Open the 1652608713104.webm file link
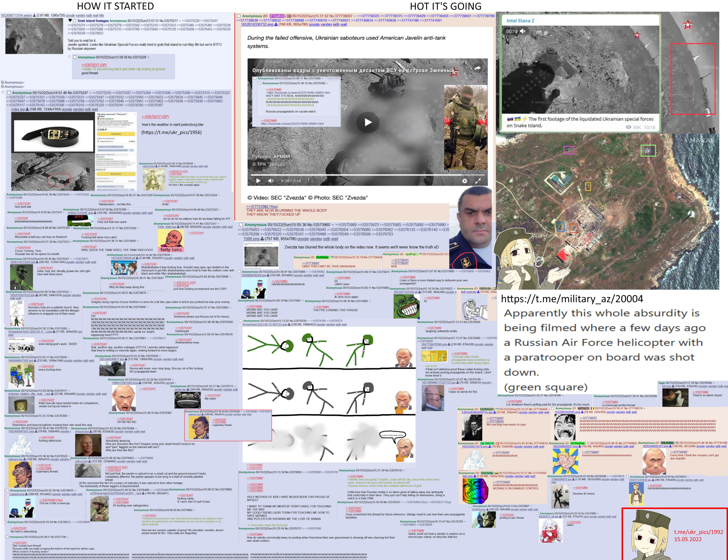Image resolution: width=728 pixels, height=560 pixels. pos(16,15)
